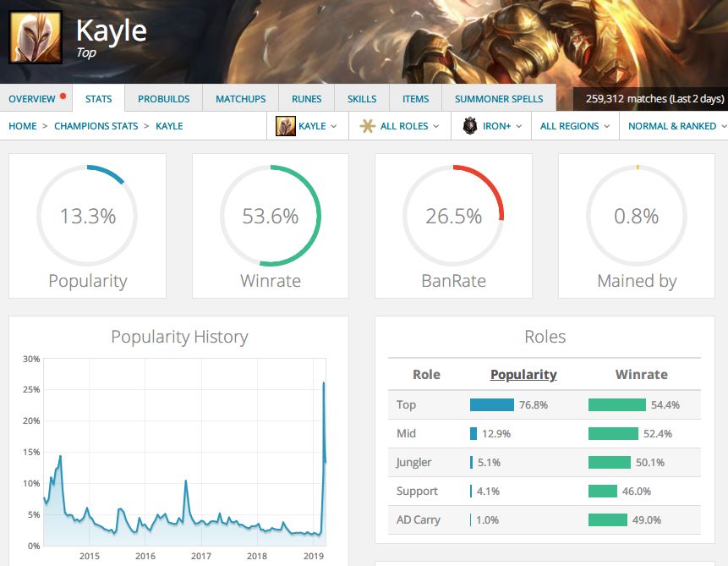Click the Jungler popularity value 5.1%
This screenshot has width=728, height=566.
tap(489, 463)
